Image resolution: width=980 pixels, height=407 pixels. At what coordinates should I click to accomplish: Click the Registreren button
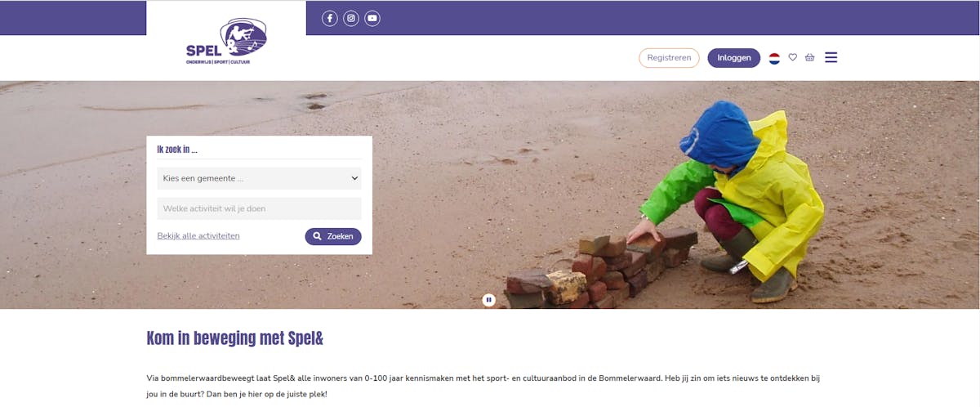coord(669,58)
